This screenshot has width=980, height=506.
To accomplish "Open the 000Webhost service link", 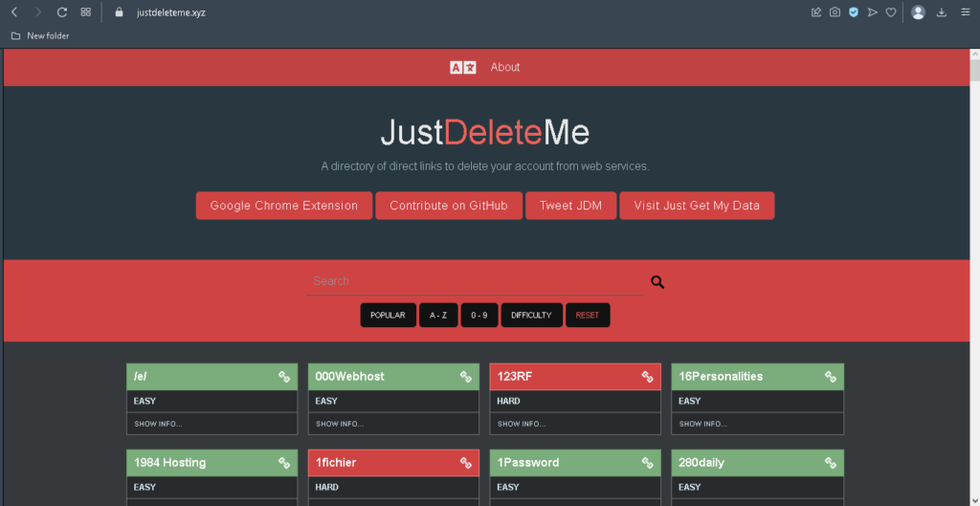I will tap(350, 377).
